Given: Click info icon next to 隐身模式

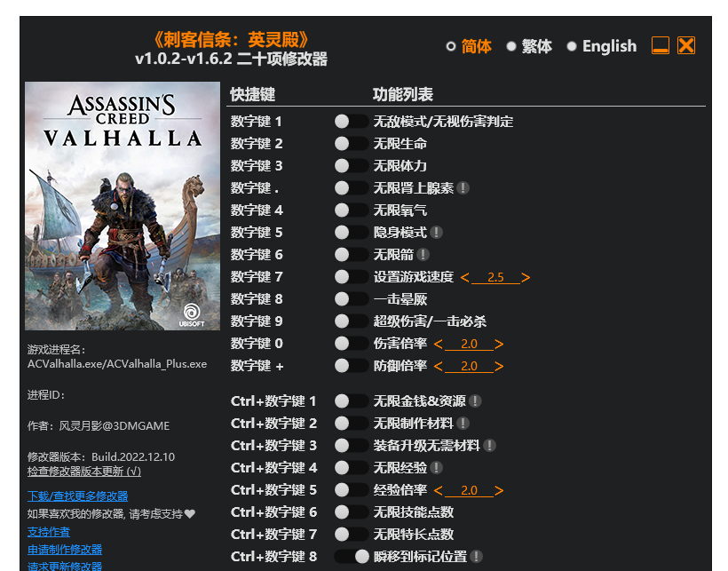Looking at the screenshot, I should 436,233.
